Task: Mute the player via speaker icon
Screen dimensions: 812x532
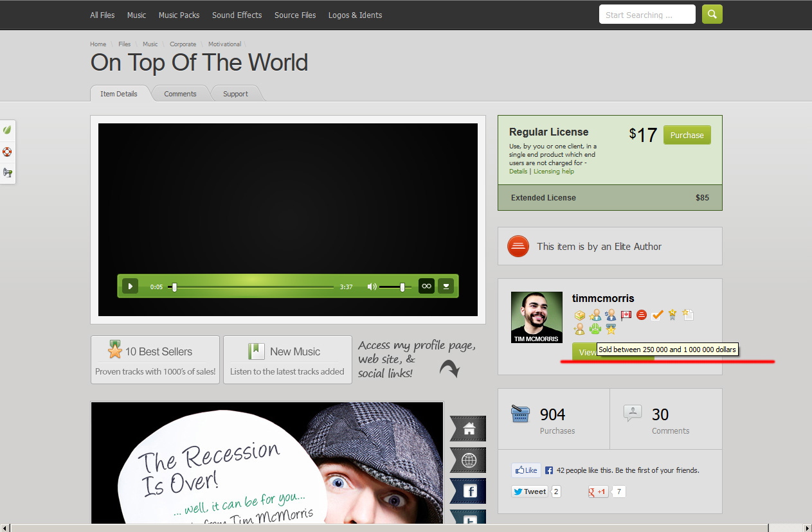Action: point(372,287)
